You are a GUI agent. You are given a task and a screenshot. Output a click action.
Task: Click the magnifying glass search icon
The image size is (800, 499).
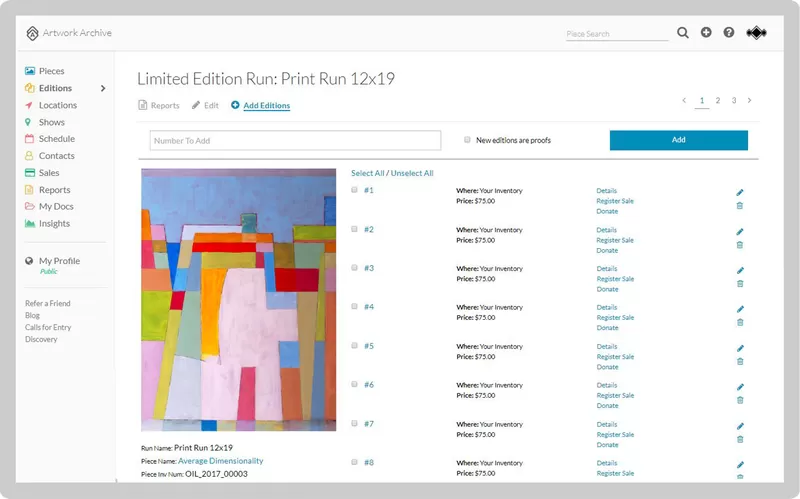683,33
